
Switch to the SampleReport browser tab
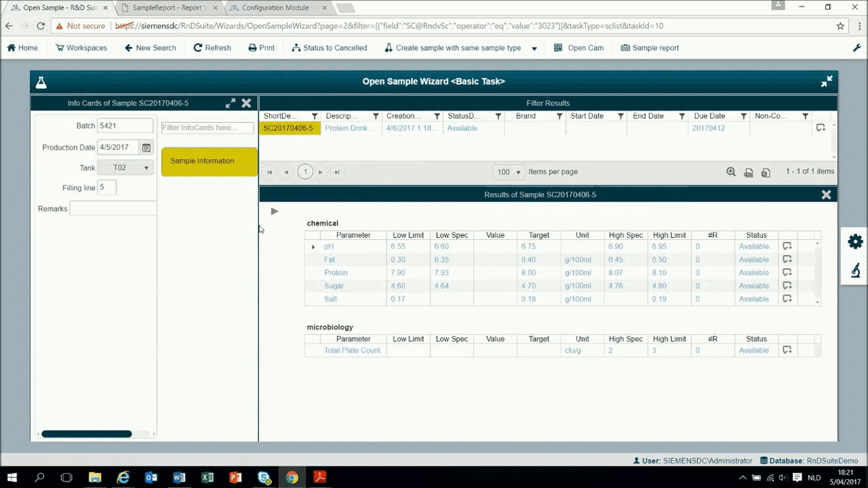[x=168, y=7]
